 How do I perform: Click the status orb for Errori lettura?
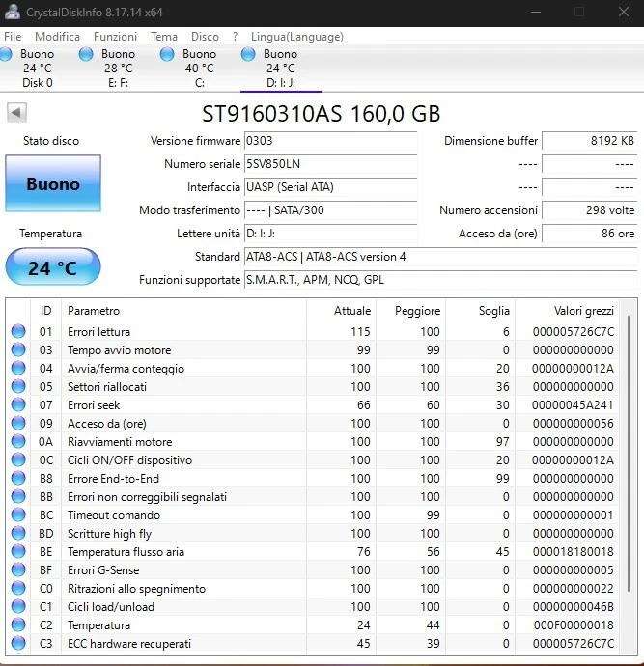(x=18, y=331)
